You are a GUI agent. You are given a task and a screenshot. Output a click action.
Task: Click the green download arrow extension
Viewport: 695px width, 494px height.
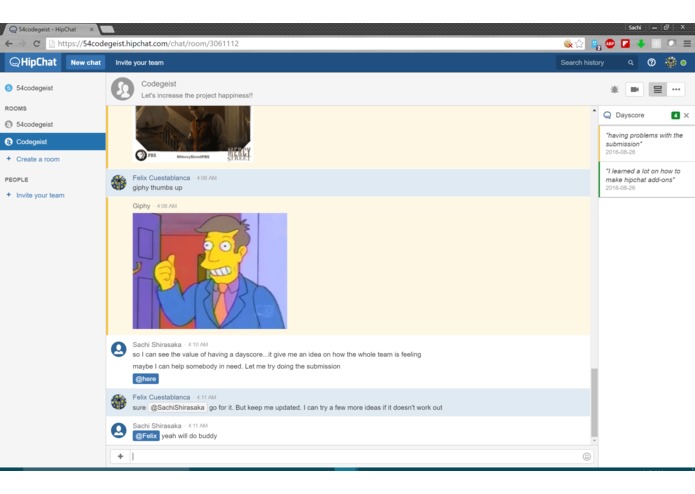641,43
